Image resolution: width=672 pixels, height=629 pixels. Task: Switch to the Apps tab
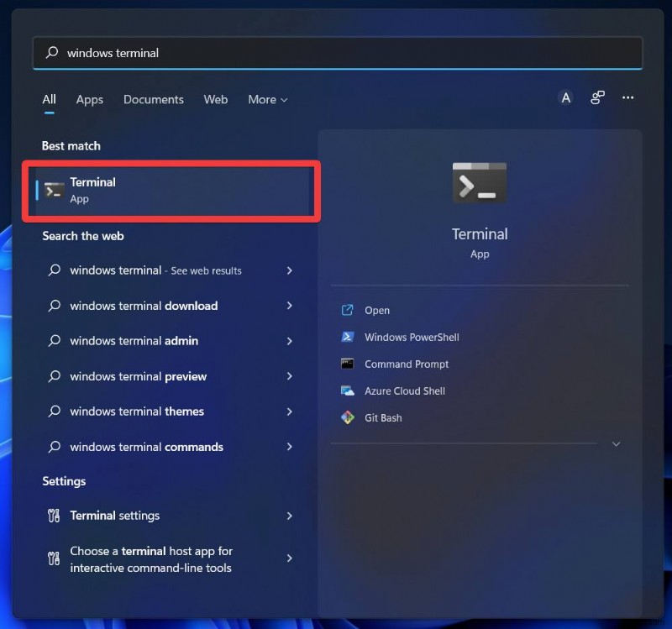tap(89, 99)
